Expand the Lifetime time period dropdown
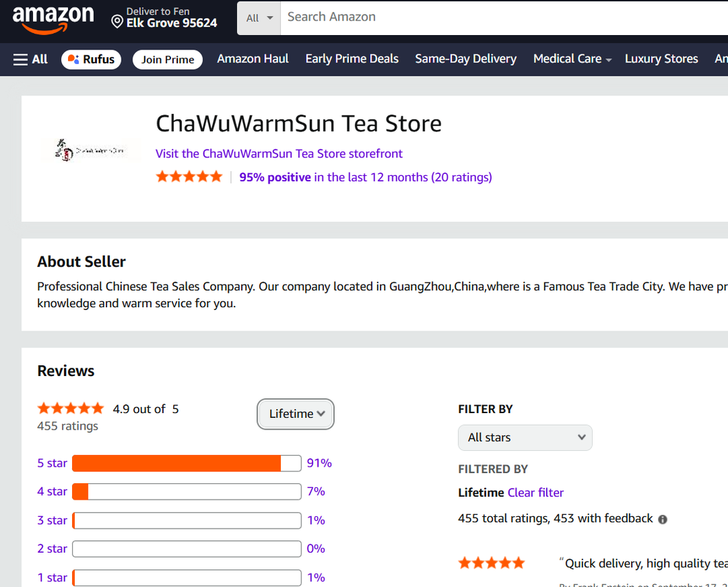 pos(296,414)
